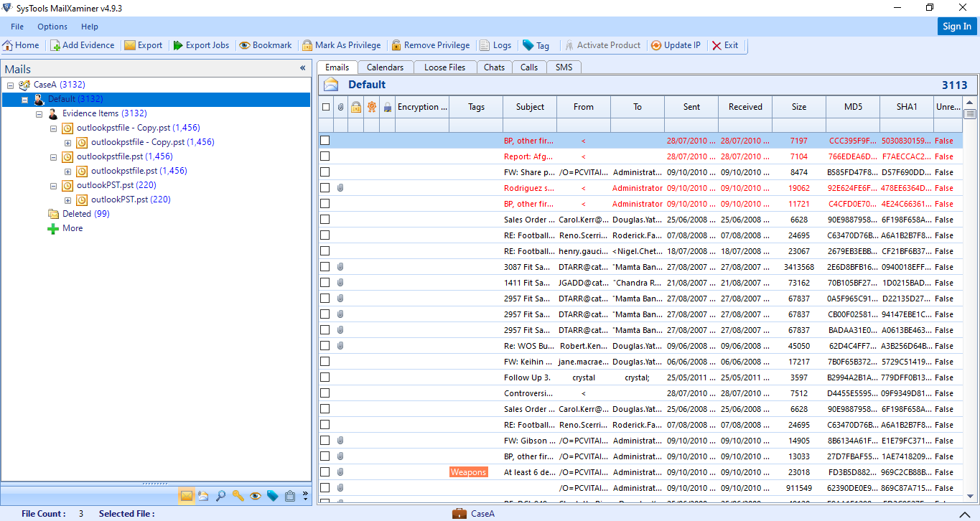Click the CaseA briefcase in status bar
This screenshot has height=521, width=980.
[459, 513]
